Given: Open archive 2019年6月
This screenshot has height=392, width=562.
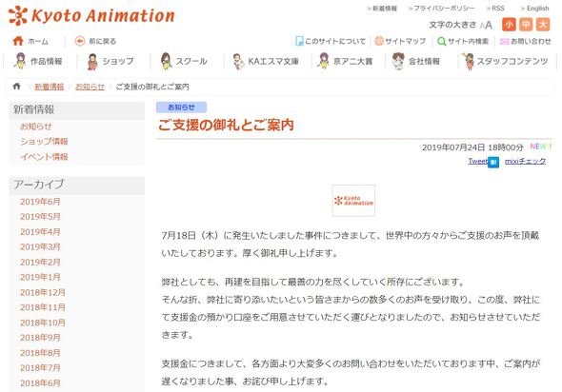Looking at the screenshot, I should (40, 202).
